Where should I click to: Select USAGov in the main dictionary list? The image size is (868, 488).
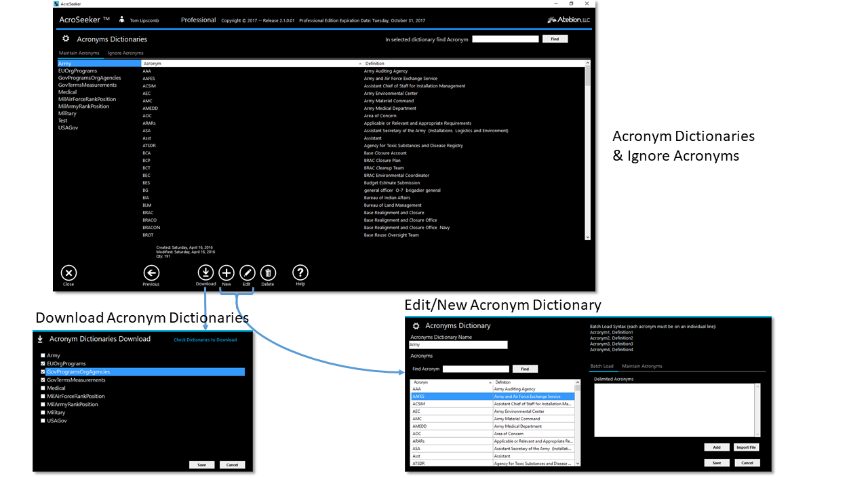(99, 127)
